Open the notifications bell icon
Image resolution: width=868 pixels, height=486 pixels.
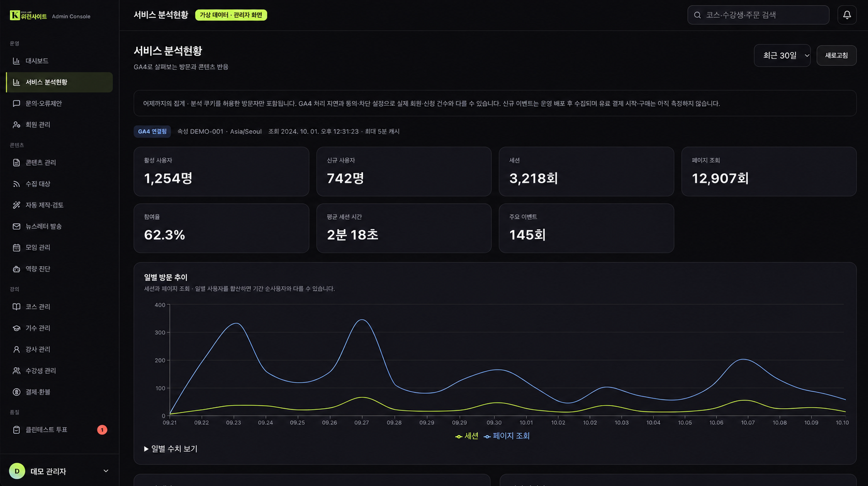click(847, 15)
